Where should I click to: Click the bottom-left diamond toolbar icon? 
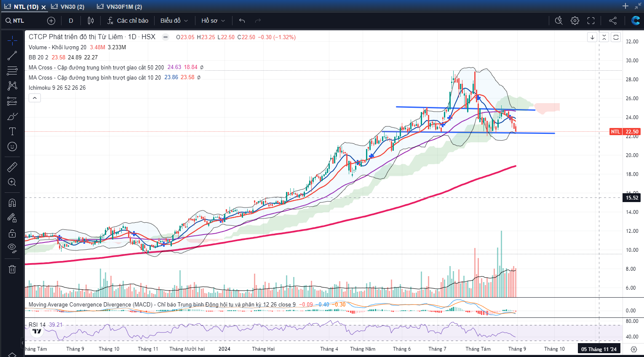pyautogui.click(x=12, y=354)
